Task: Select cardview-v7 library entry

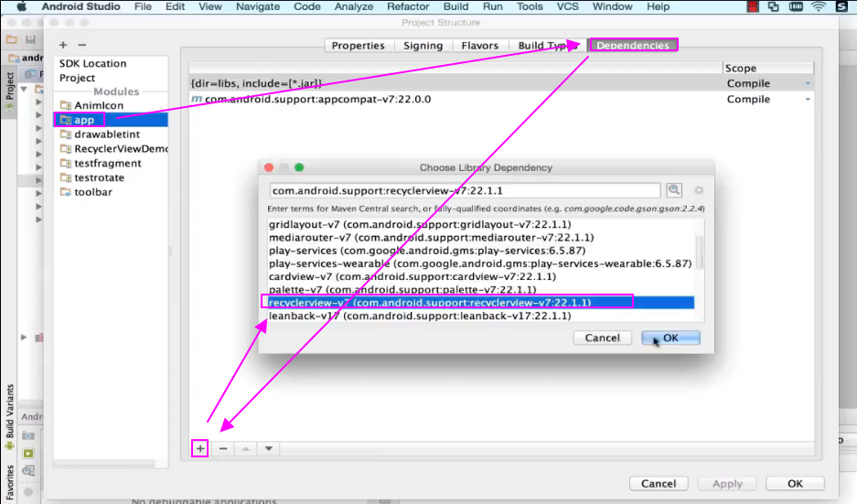Action: pos(481,276)
